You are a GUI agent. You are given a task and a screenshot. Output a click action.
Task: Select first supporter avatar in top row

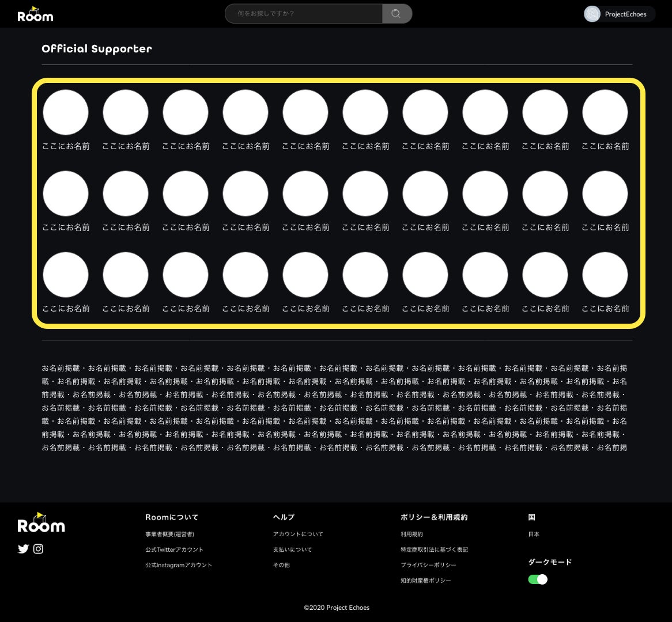point(66,112)
